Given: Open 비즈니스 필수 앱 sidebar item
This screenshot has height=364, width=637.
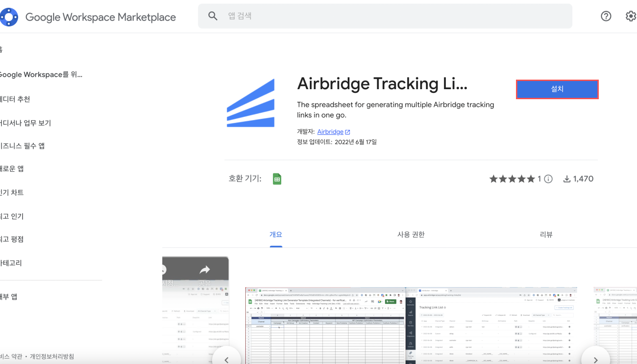Looking at the screenshot, I should (22, 146).
